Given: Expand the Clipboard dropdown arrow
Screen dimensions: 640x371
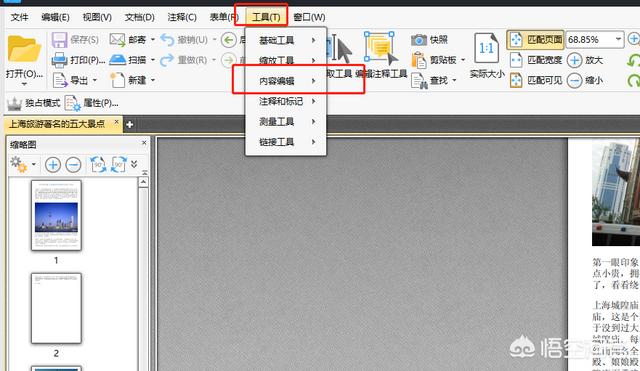Looking at the screenshot, I should click(463, 60).
